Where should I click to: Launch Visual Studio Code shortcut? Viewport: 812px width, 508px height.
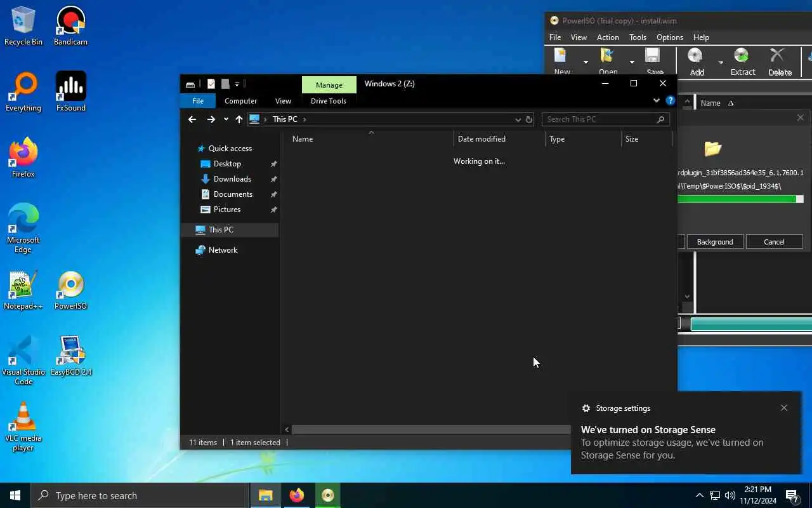point(23,361)
